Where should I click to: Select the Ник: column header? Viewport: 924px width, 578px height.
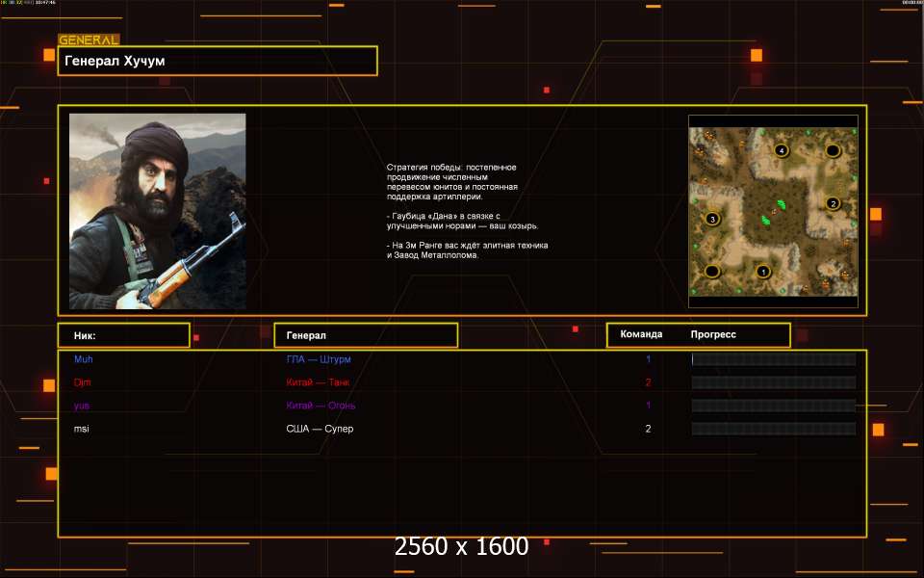tap(123, 335)
